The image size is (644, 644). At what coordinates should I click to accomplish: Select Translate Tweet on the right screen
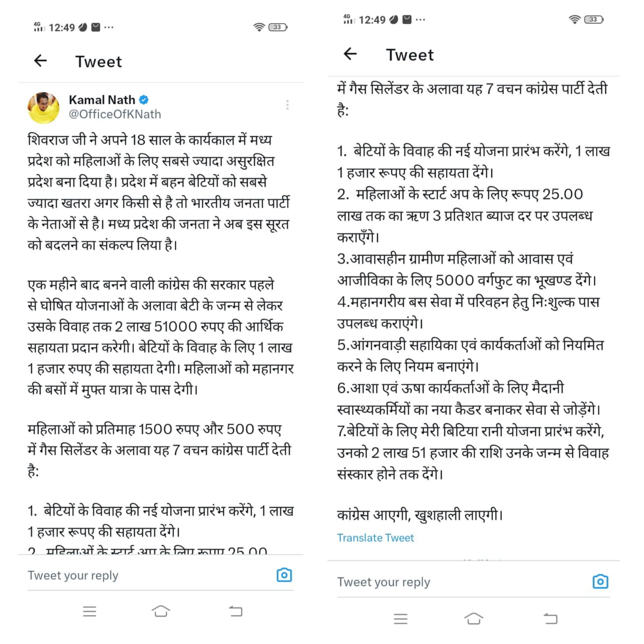(375, 537)
